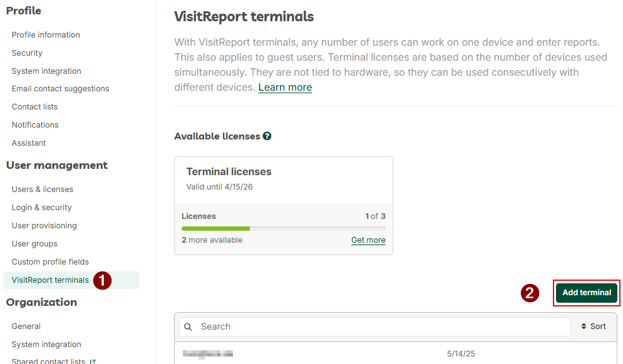Select Email contact suggestions

pos(60,88)
